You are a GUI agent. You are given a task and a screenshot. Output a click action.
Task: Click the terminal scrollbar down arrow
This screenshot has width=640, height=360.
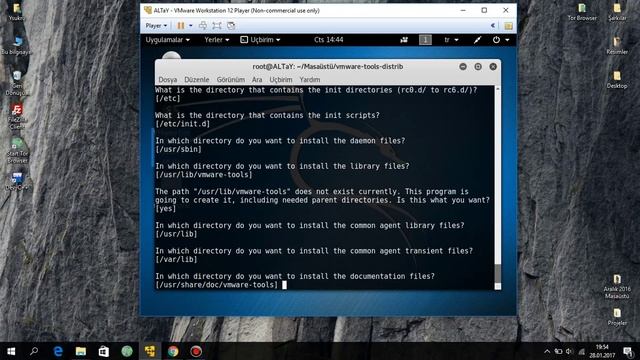point(498,287)
